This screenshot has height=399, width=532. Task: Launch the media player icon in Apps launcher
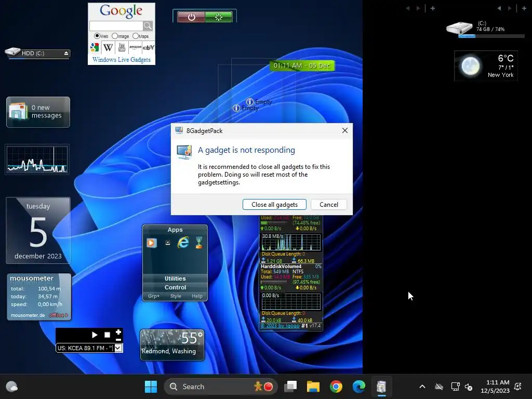[152, 243]
